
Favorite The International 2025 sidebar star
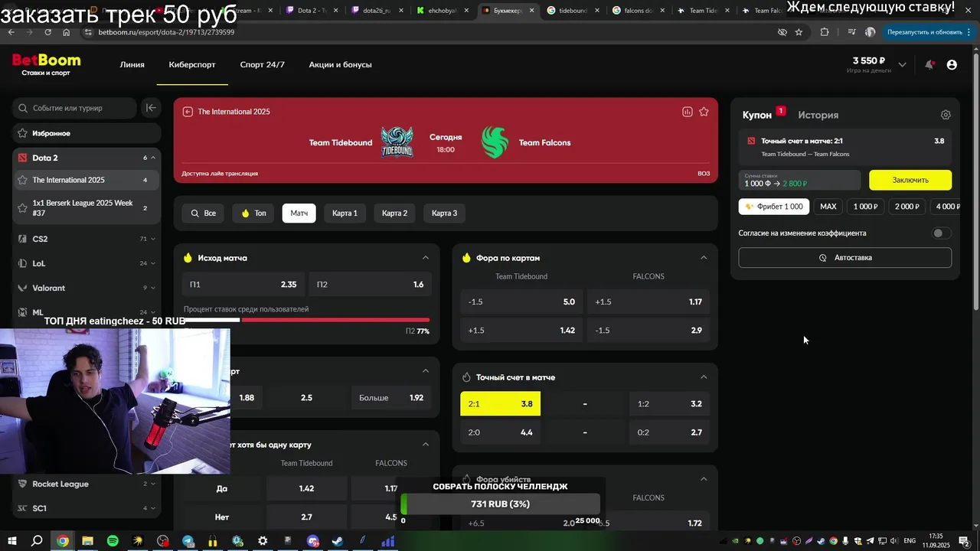(x=23, y=180)
